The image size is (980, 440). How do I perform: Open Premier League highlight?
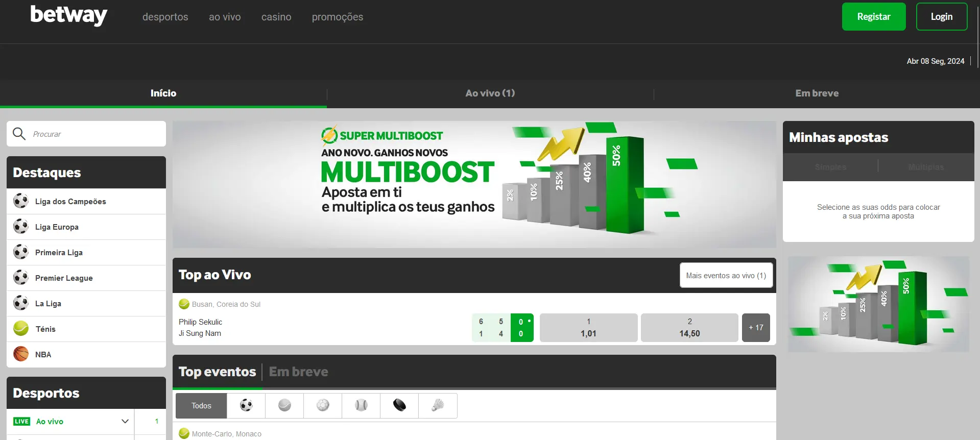coord(86,278)
